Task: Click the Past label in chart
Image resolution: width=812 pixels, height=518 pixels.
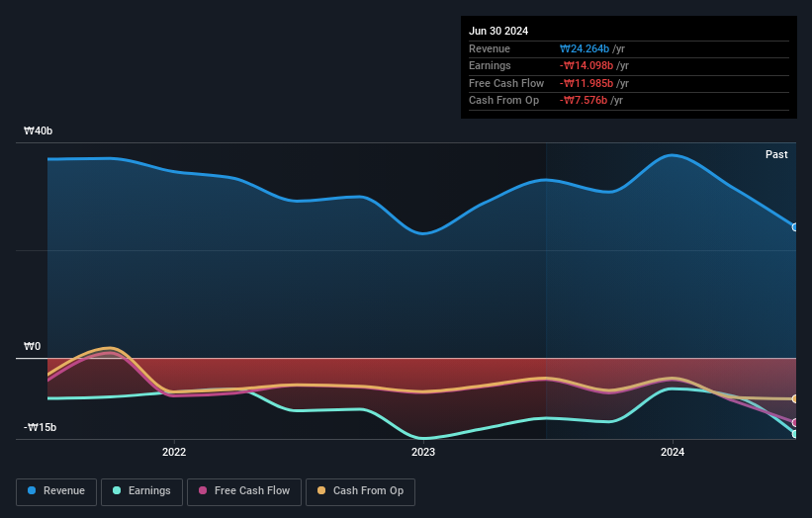Action: pyautogui.click(x=776, y=154)
